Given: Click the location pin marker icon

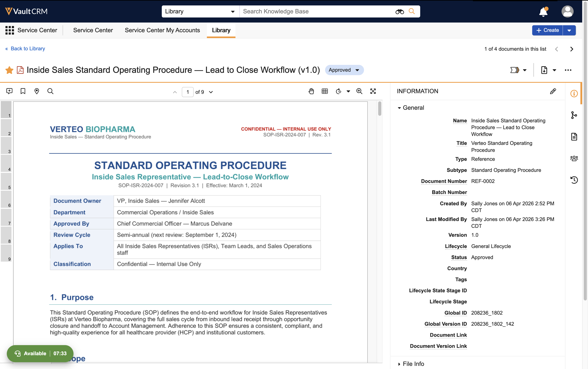Looking at the screenshot, I should (37, 91).
